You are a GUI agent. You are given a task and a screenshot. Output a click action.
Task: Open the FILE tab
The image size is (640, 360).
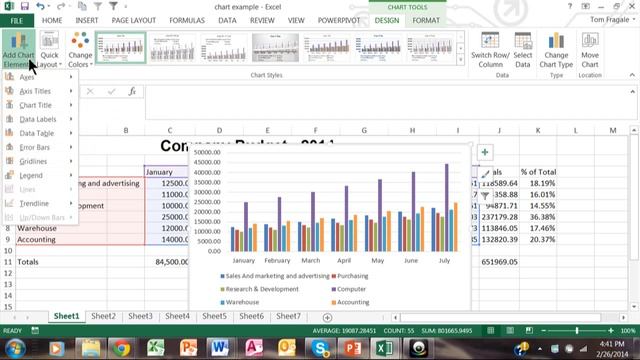[17, 20]
